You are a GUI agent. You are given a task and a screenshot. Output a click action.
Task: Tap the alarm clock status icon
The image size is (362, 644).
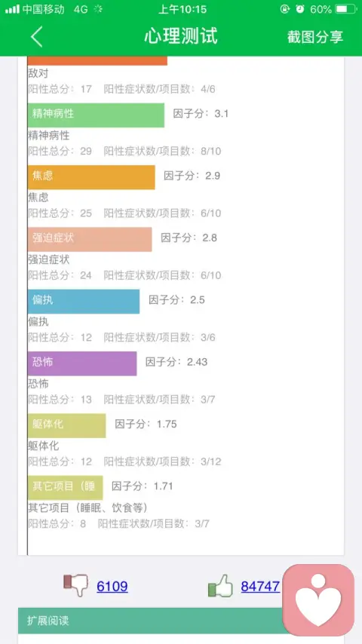point(300,9)
